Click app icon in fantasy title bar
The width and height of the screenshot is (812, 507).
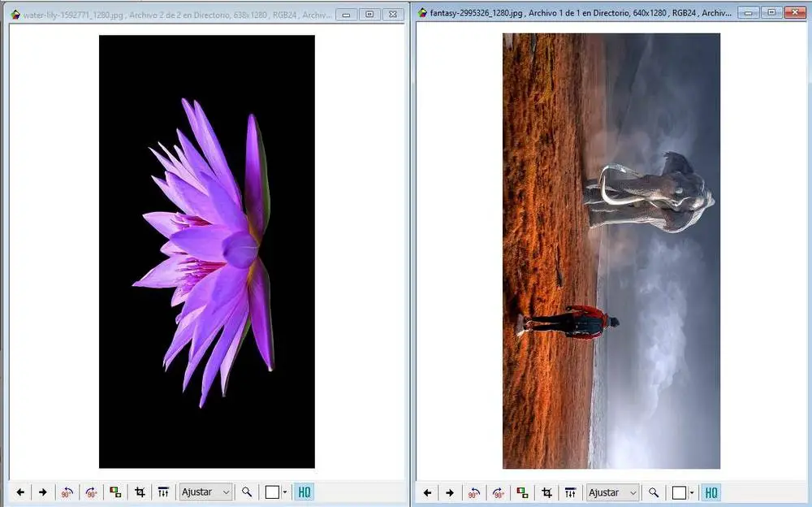(x=422, y=12)
